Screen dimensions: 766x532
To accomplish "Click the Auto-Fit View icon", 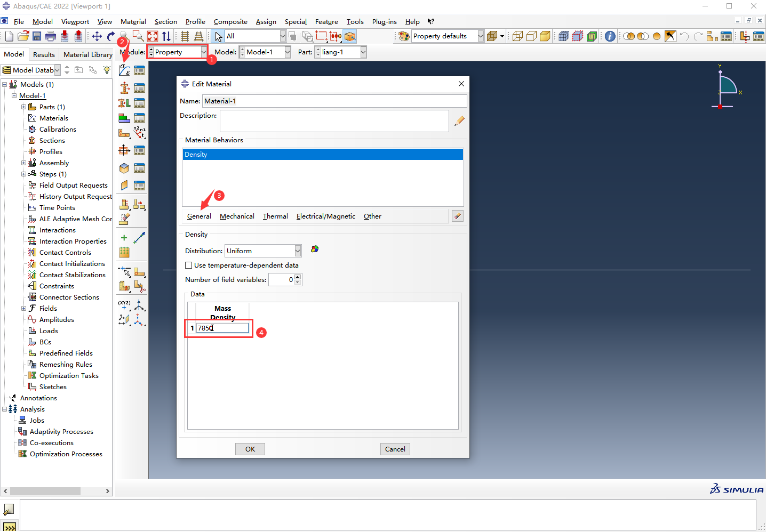I will 153,36.
